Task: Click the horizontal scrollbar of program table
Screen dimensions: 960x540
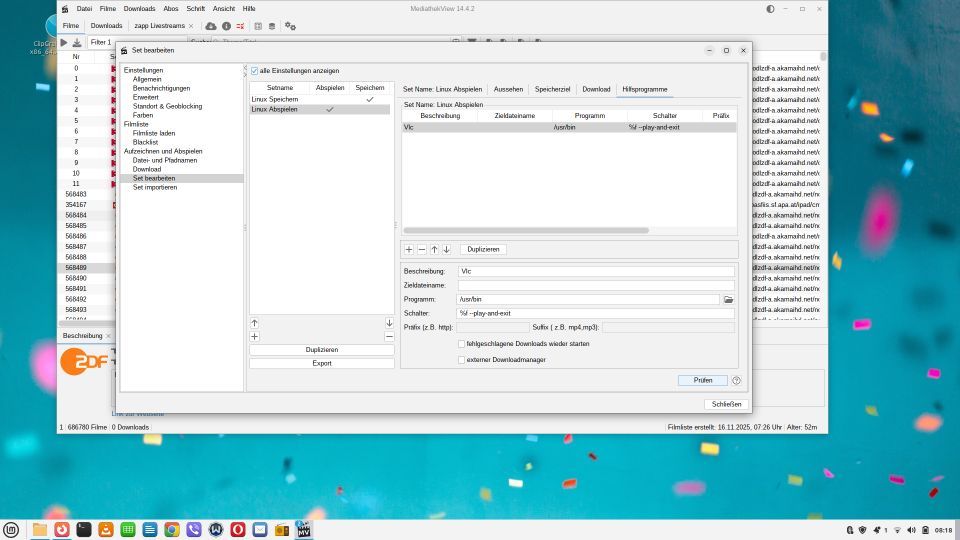Action: pos(525,230)
